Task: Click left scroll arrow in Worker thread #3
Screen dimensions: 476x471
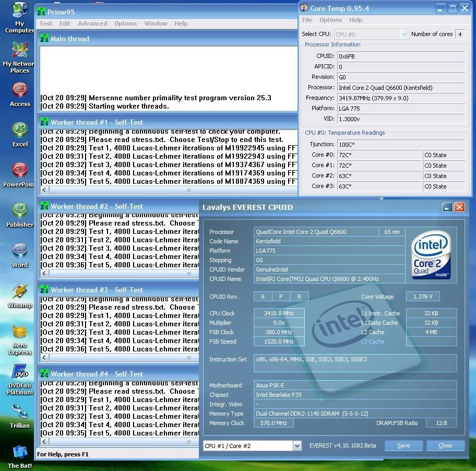Action: coord(45,357)
